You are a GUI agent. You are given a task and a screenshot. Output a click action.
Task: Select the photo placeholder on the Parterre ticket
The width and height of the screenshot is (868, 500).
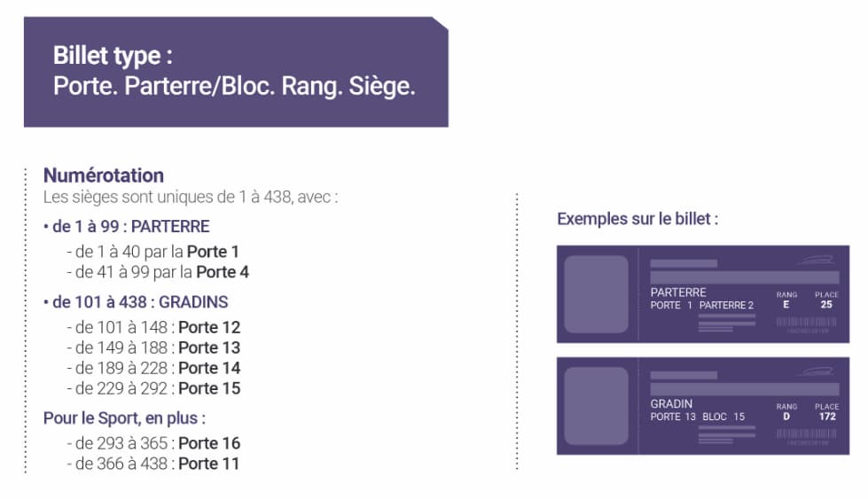click(x=596, y=294)
